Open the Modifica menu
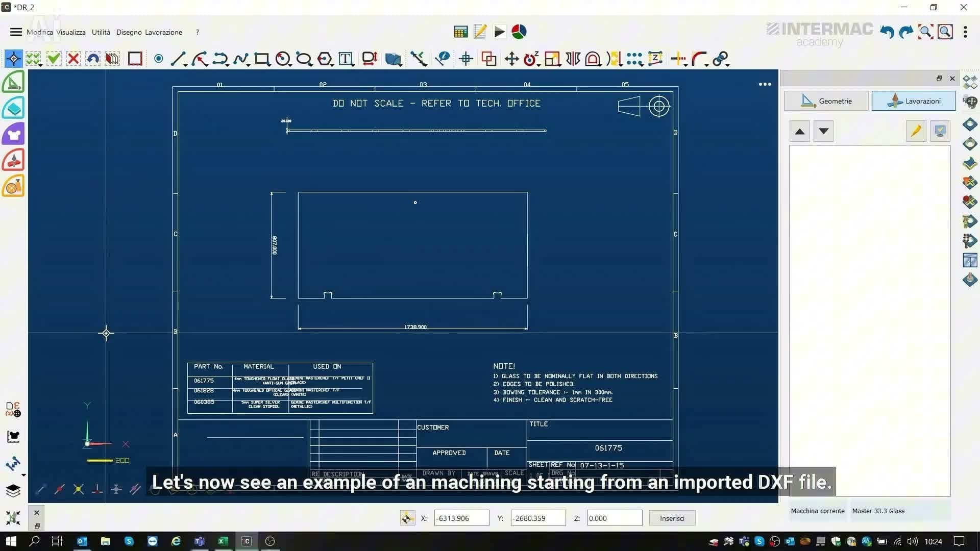This screenshot has width=980, height=551. click(40, 32)
